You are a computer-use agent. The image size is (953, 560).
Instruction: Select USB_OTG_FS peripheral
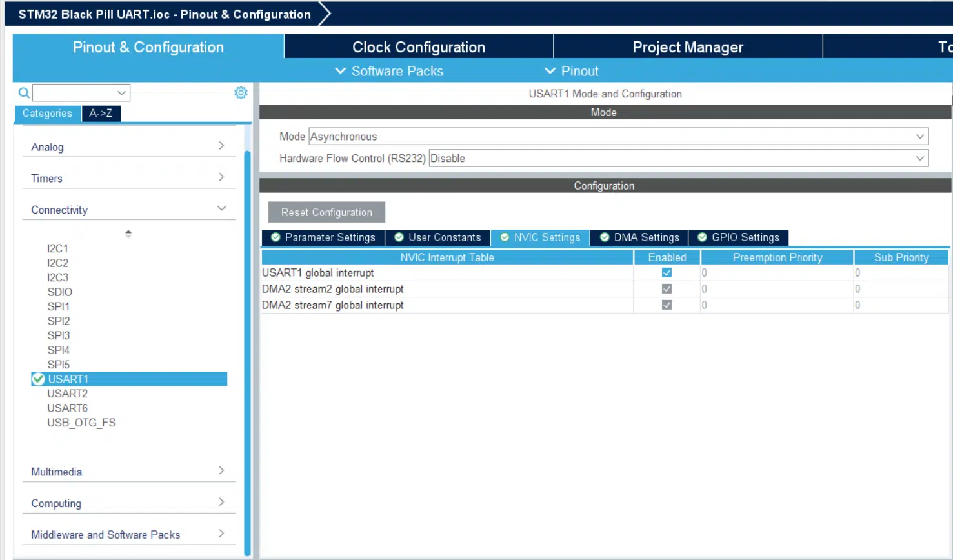click(x=81, y=423)
